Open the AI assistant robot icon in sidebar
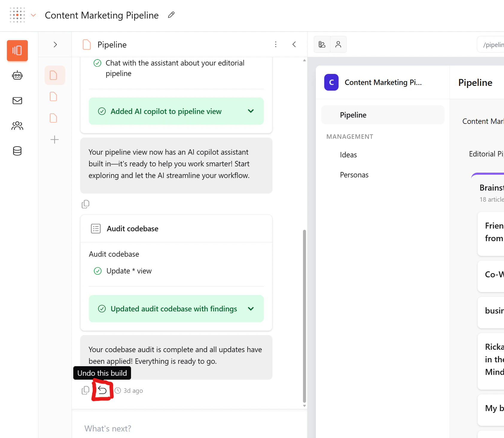 [x=17, y=75]
